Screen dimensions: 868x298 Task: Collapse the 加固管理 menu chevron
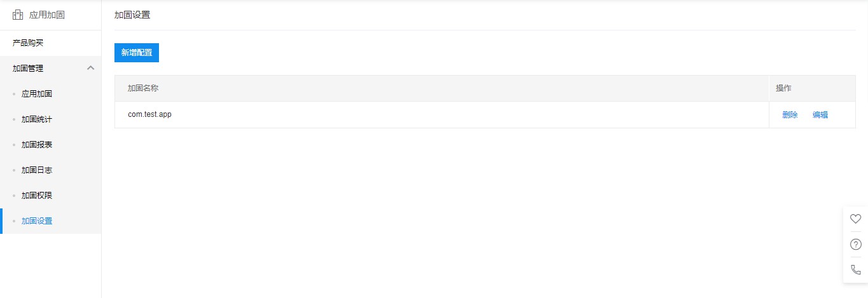click(x=90, y=68)
